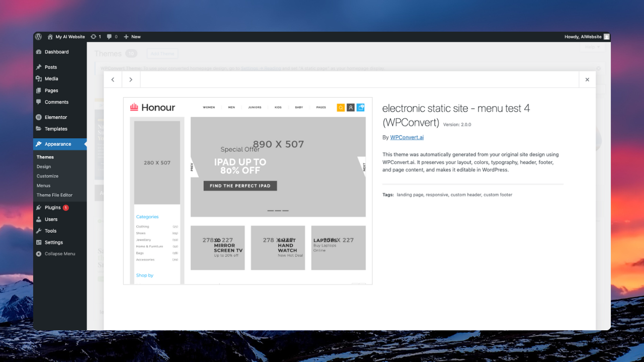Open the WPConvert.ai author link
Viewport: 644px width, 362px height.
click(x=407, y=137)
